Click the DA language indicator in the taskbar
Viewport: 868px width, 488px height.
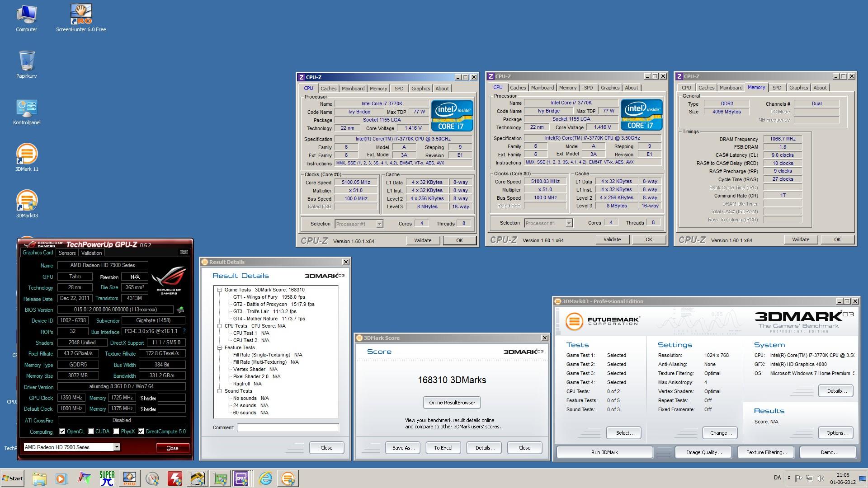coord(777,478)
